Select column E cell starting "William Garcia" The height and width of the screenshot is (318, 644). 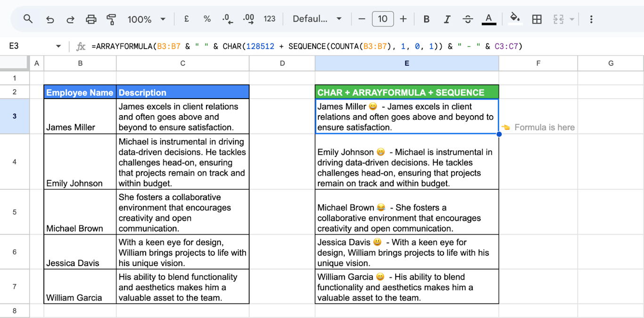tap(407, 286)
